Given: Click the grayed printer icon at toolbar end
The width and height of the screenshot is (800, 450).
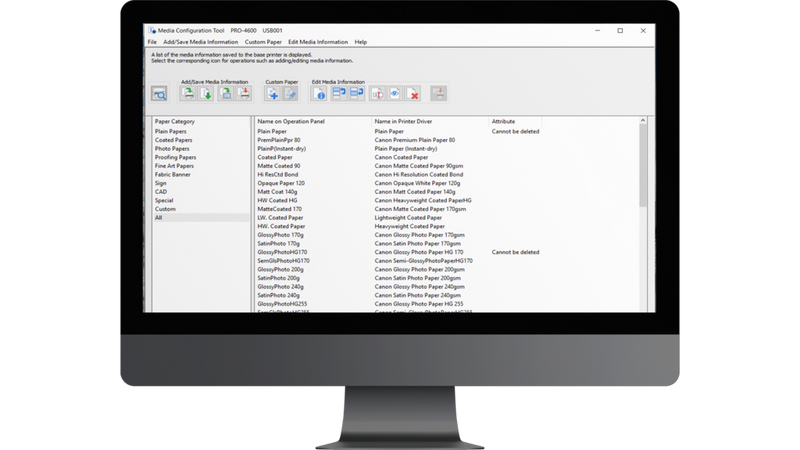Looking at the screenshot, I should click(438, 93).
